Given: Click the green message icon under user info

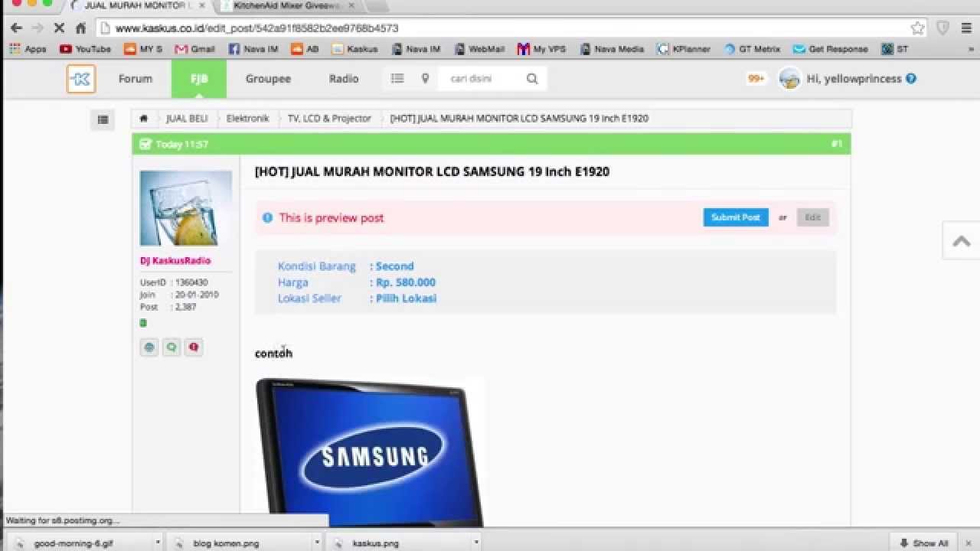Looking at the screenshot, I should coord(171,347).
